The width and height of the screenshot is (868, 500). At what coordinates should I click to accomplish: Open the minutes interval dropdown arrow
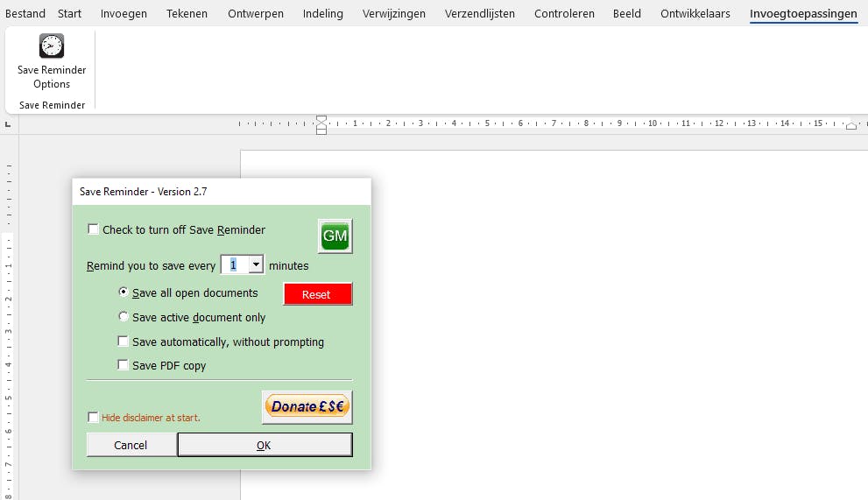(x=256, y=264)
